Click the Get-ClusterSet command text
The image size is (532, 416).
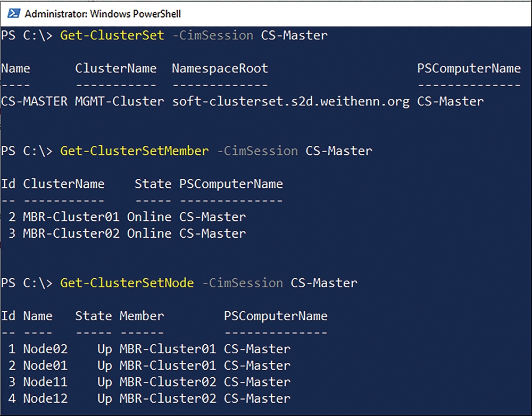pyautogui.click(x=112, y=35)
